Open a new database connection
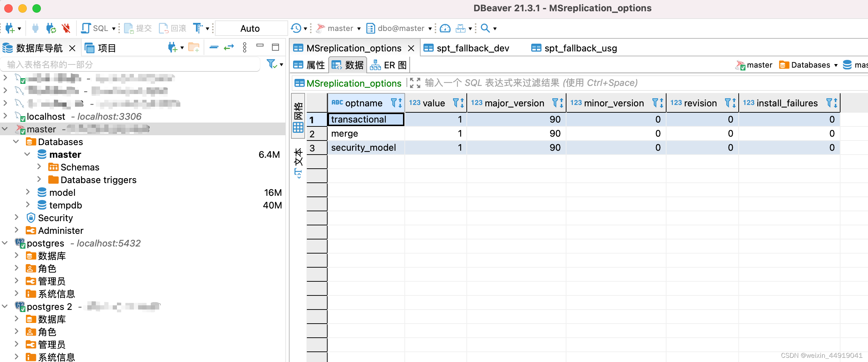This screenshot has width=868, height=362. click(11, 28)
